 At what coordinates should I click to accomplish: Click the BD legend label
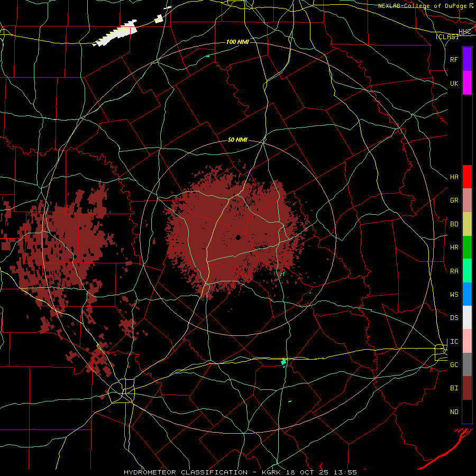pyautogui.click(x=454, y=224)
